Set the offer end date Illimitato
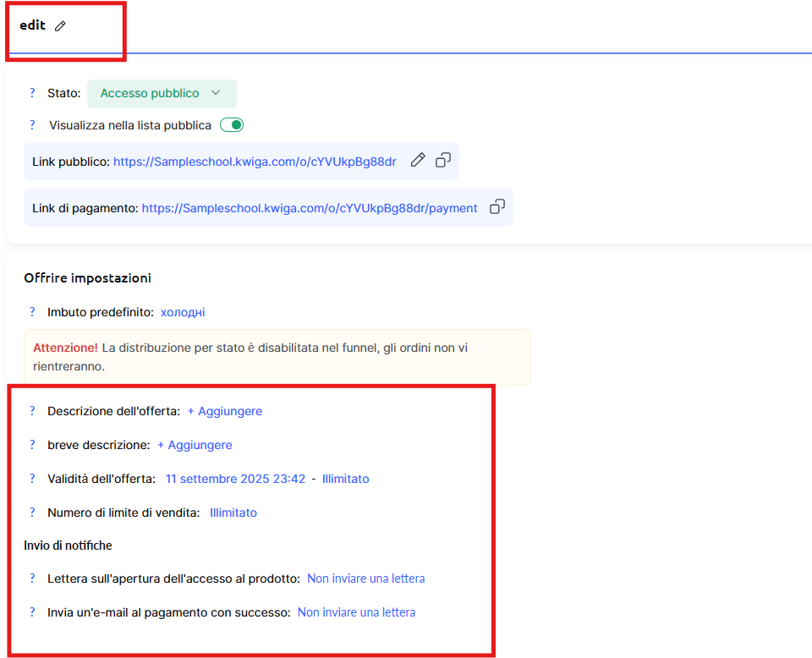The height and width of the screenshot is (658, 812). pos(345,479)
